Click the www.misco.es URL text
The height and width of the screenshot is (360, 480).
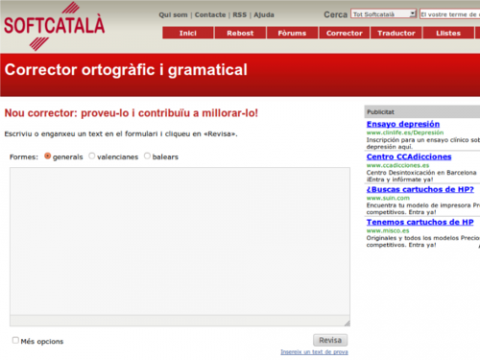pos(388,231)
